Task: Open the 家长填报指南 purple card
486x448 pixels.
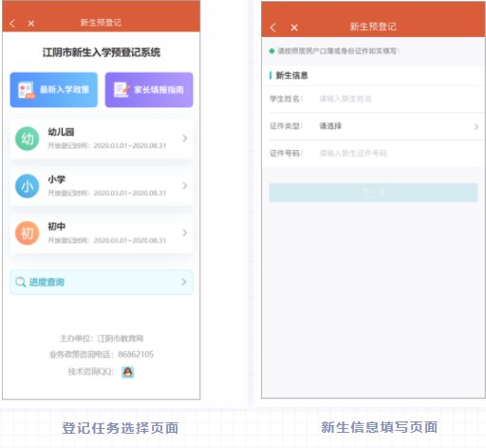Action: [x=149, y=90]
